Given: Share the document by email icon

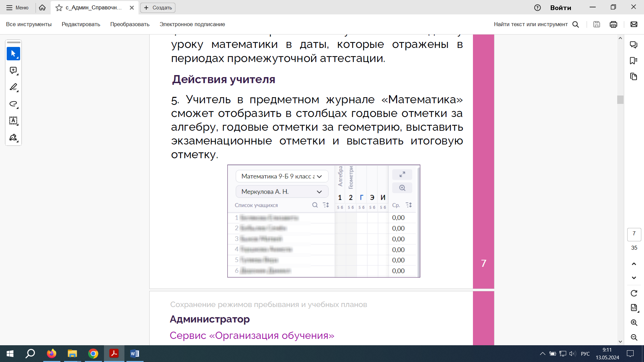Looking at the screenshot, I should pyautogui.click(x=634, y=24).
